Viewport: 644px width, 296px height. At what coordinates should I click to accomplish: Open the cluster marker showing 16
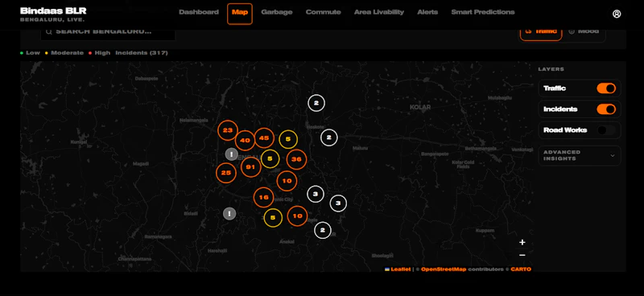(x=264, y=198)
